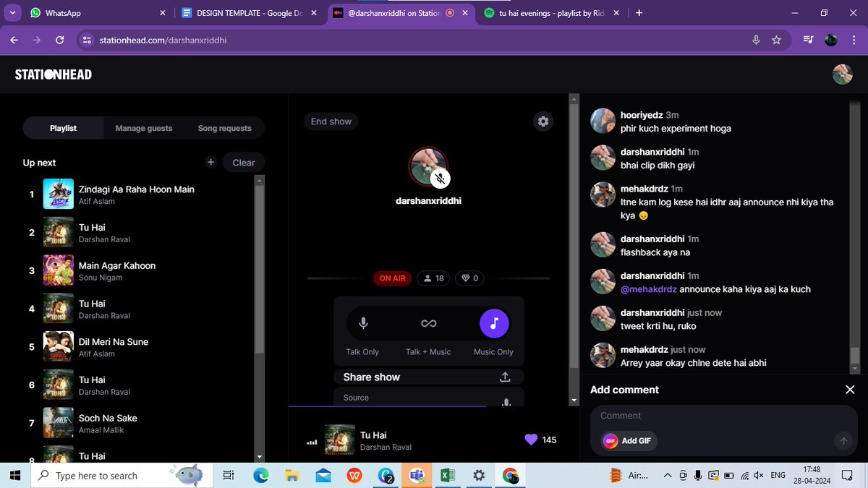Switch to Playlist tab
This screenshot has width=868, height=488.
tap(63, 128)
